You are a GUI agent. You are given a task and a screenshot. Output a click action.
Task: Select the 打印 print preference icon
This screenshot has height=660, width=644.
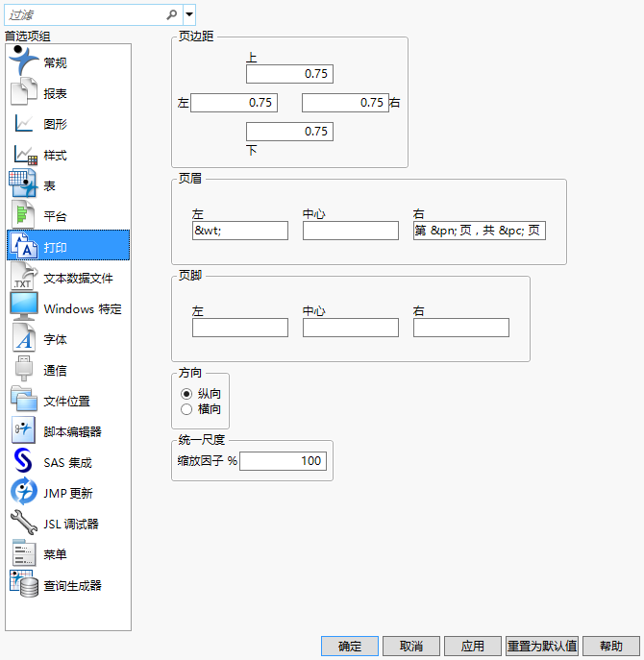click(x=24, y=245)
